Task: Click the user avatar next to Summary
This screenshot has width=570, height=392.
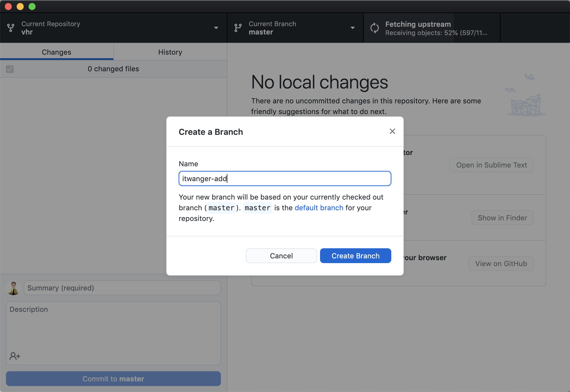Action: [13, 288]
